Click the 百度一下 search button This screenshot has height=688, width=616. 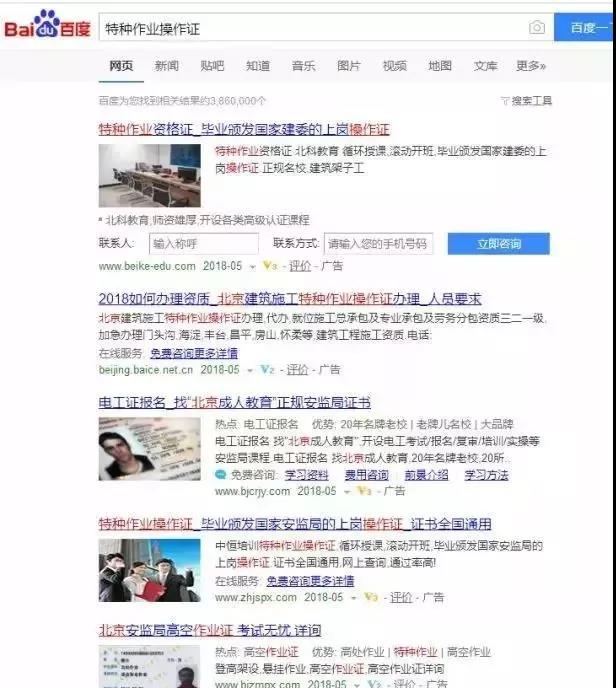point(584,27)
